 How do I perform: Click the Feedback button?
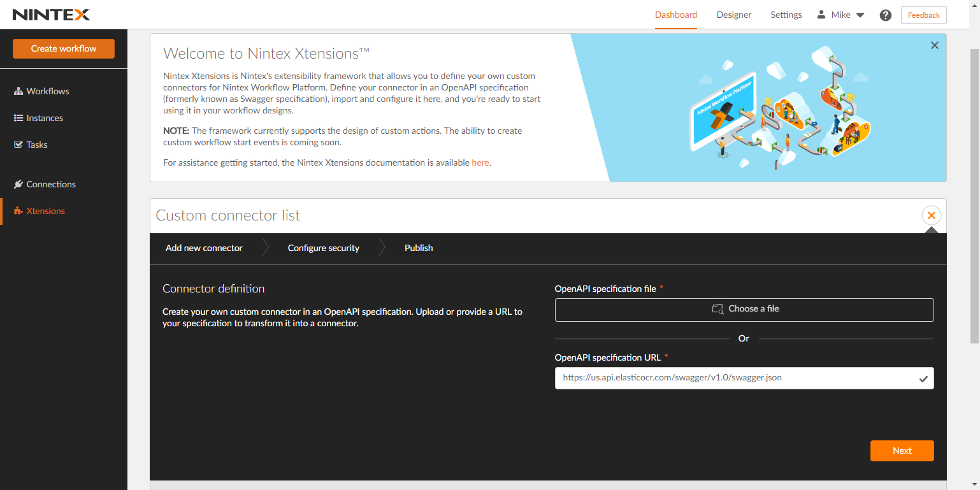point(924,15)
